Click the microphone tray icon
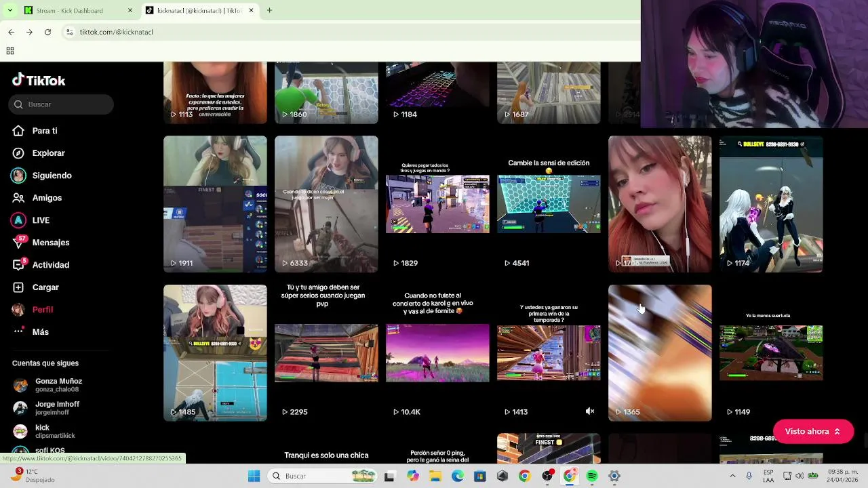868x488 pixels. [x=749, y=476]
